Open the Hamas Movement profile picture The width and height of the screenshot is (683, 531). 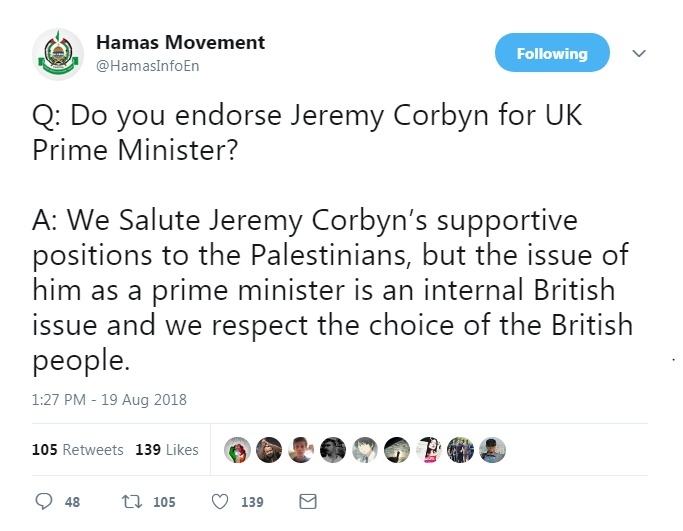57,54
